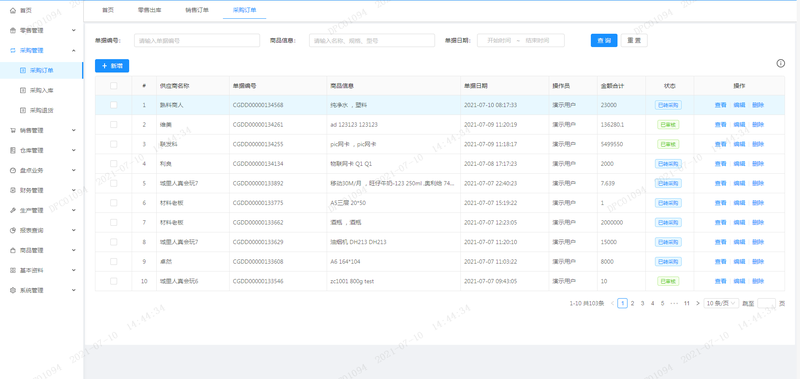Click the 单据编号 input field
The width and height of the screenshot is (800, 379).
197,40
